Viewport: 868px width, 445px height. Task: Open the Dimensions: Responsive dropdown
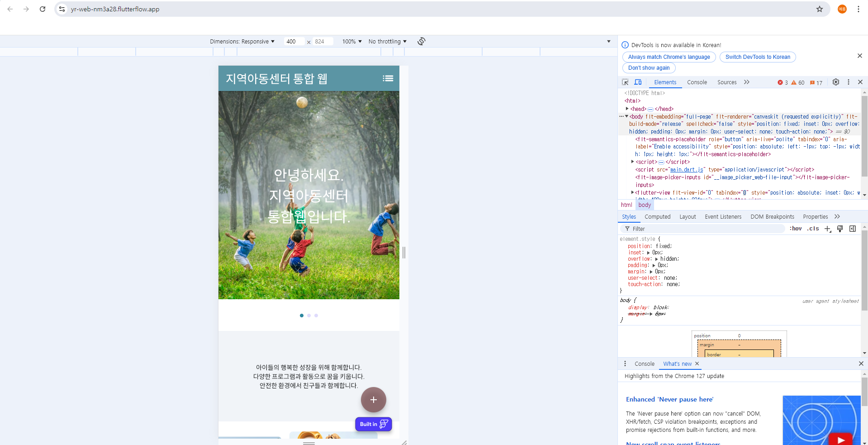(x=242, y=41)
